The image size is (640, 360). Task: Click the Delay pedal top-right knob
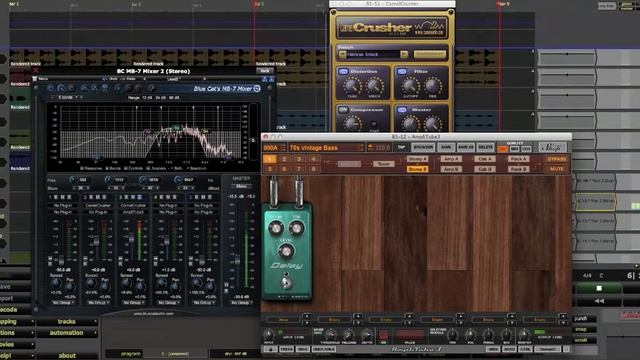pos(297,228)
